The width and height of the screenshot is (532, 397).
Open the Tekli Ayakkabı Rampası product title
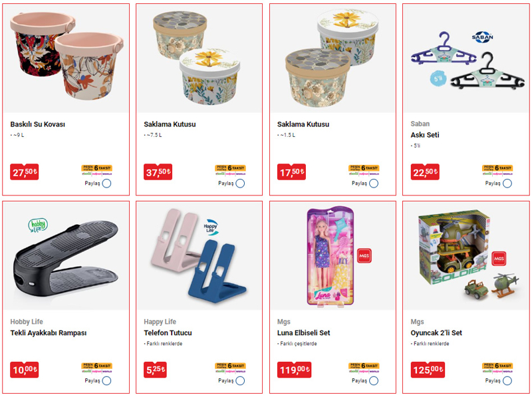[x=49, y=333]
